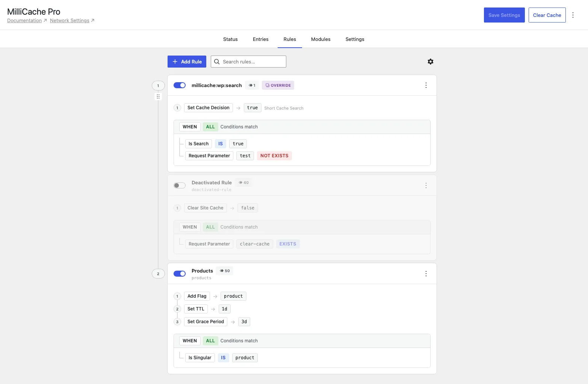
Task: Click the ALL badge in the Products conditions
Action: tap(210, 341)
